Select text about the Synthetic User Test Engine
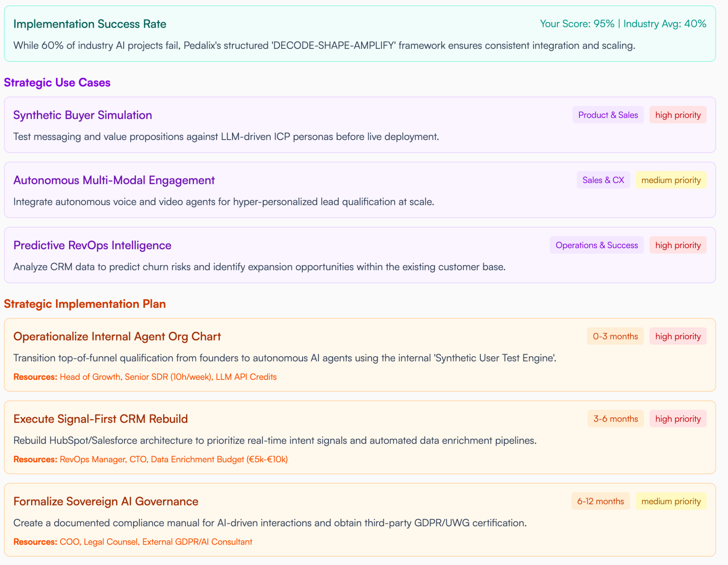Screen dimensions: 728x565 285,358
